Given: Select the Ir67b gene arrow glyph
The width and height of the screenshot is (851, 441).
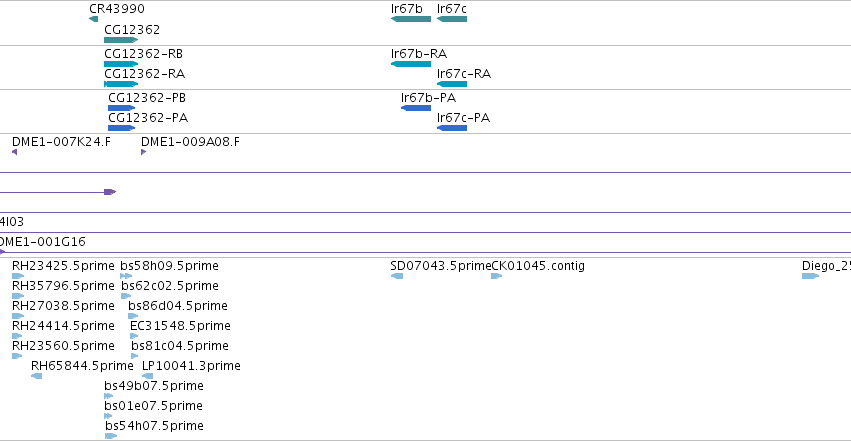Looking at the screenshot, I should tap(411, 20).
